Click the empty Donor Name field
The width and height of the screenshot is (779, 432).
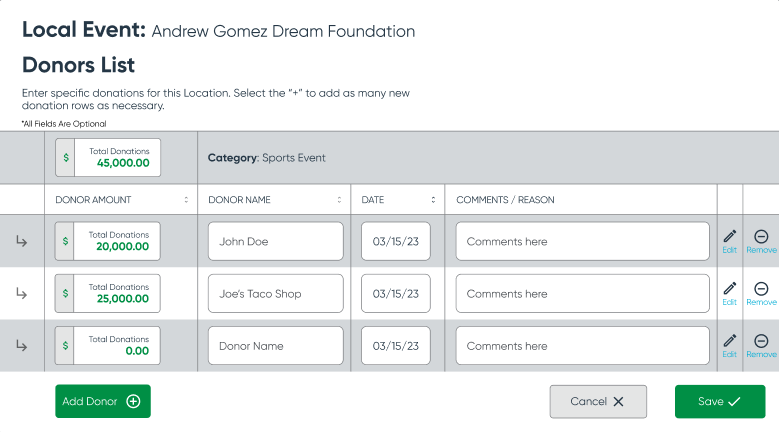coord(275,346)
